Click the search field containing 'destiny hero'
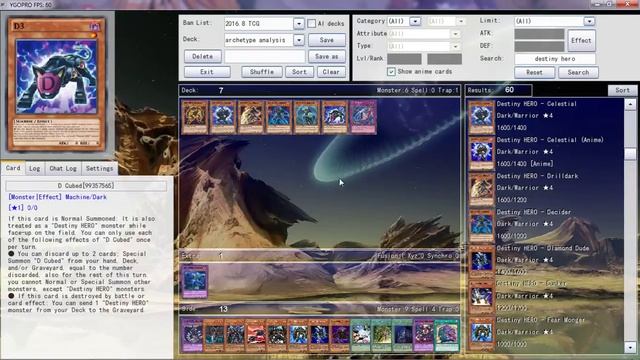This screenshot has width=640, height=360. tap(555, 59)
